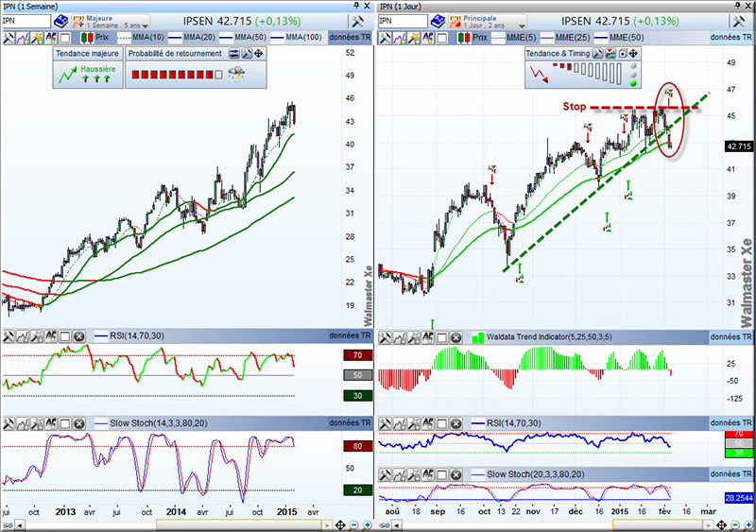Click ticker input field in weekly panel
The height and width of the screenshot is (532, 756).
[26, 21]
